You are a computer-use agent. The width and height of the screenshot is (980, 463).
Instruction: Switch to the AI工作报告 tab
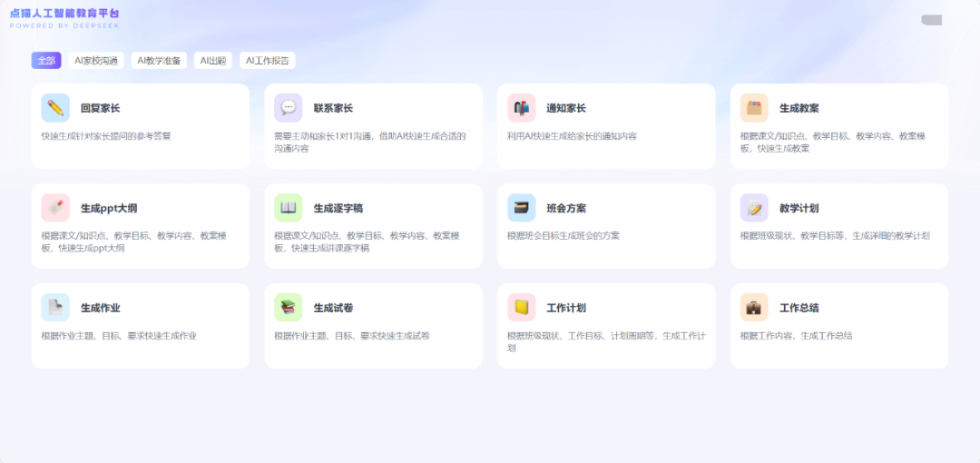(x=268, y=61)
